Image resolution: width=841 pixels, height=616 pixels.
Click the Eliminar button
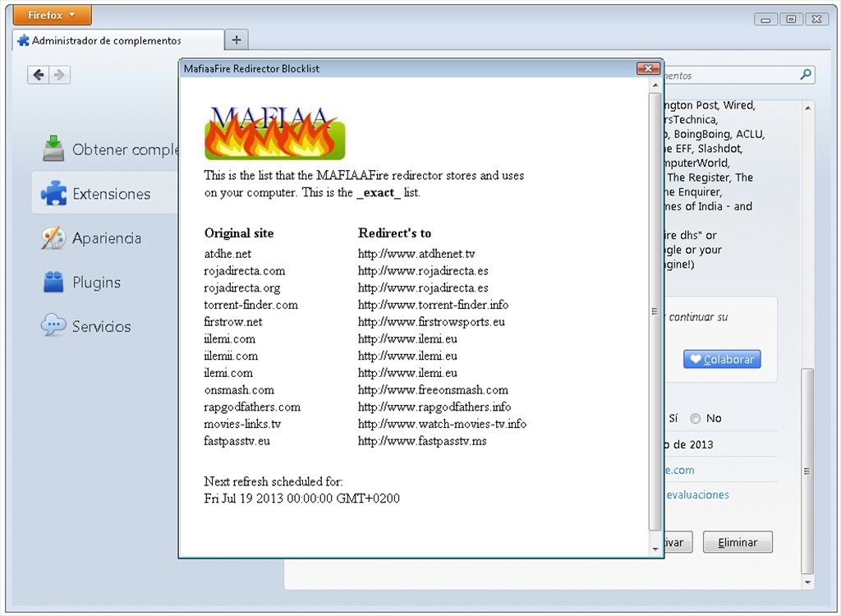738,542
